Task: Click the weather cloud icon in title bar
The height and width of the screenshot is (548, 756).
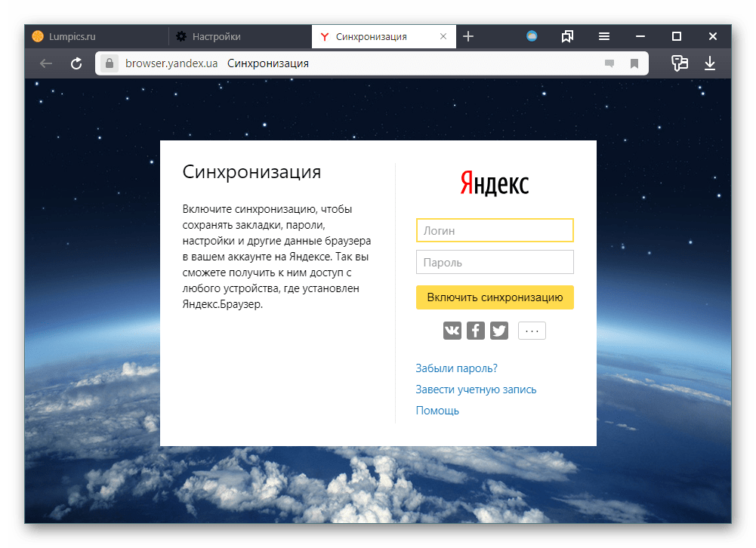Action: [x=532, y=36]
